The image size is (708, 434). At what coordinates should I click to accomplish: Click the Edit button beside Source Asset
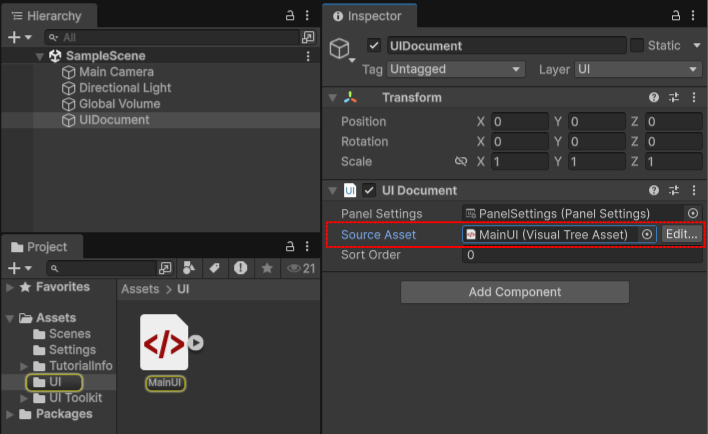point(681,234)
